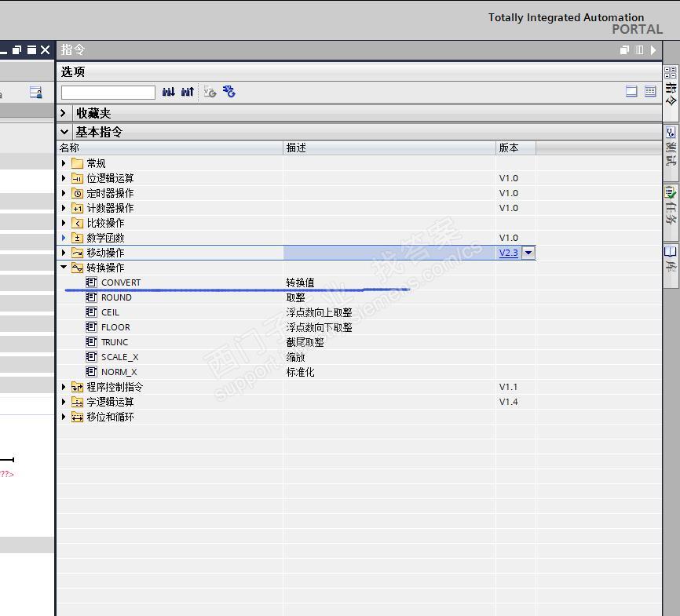Viewport: 680px width, 616px height.
Task: Select the CEIL instruction
Action: (x=110, y=312)
